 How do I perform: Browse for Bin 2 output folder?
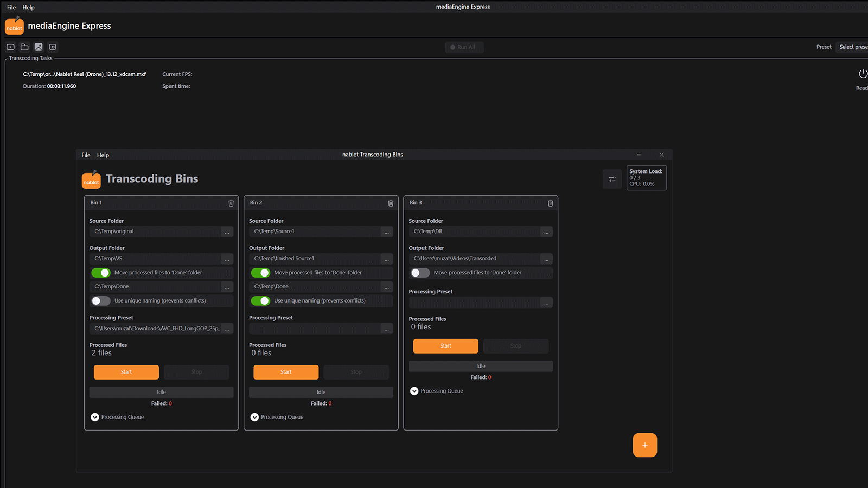tap(387, 259)
